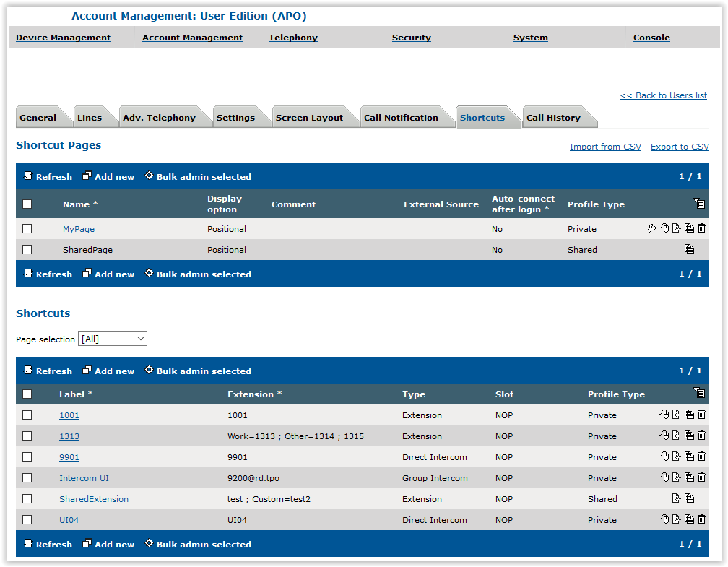Open the Device Management menu
This screenshot has width=728, height=567.
63,38
